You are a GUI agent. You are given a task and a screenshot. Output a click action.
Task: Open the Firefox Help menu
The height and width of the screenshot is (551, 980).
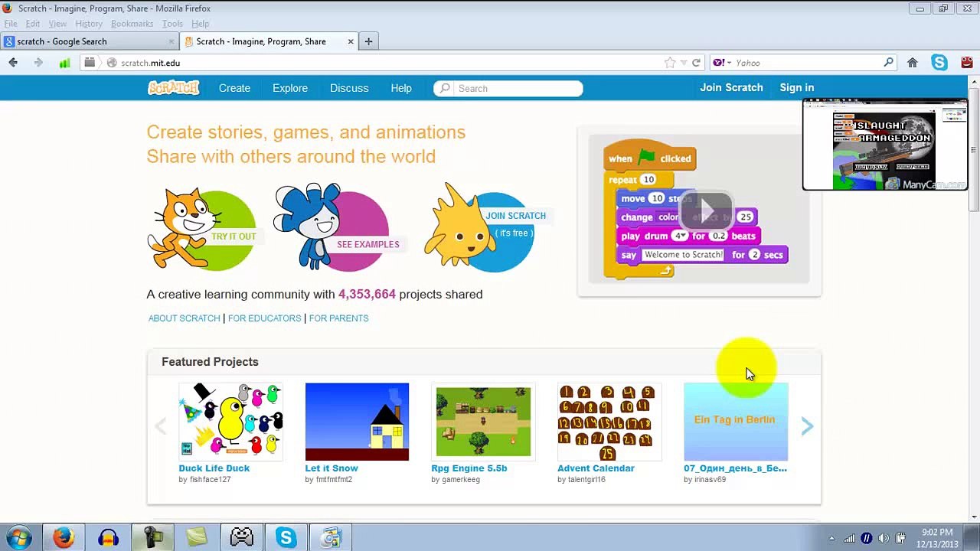pyautogui.click(x=200, y=24)
